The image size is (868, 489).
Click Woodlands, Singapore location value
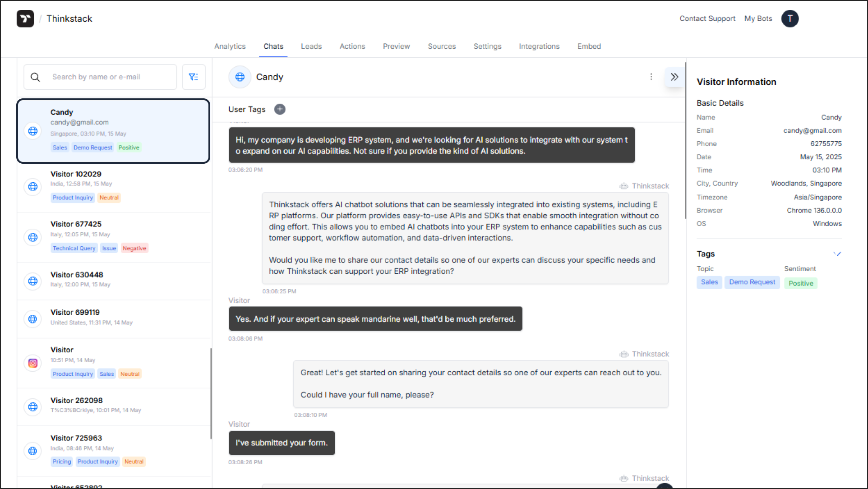click(x=806, y=184)
